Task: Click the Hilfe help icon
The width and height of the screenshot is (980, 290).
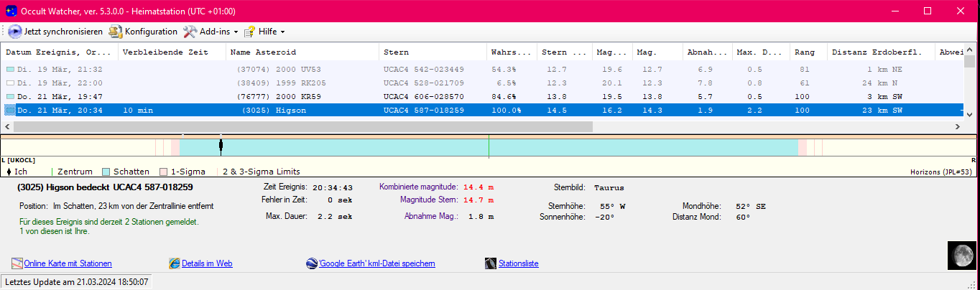Action: 249,32
